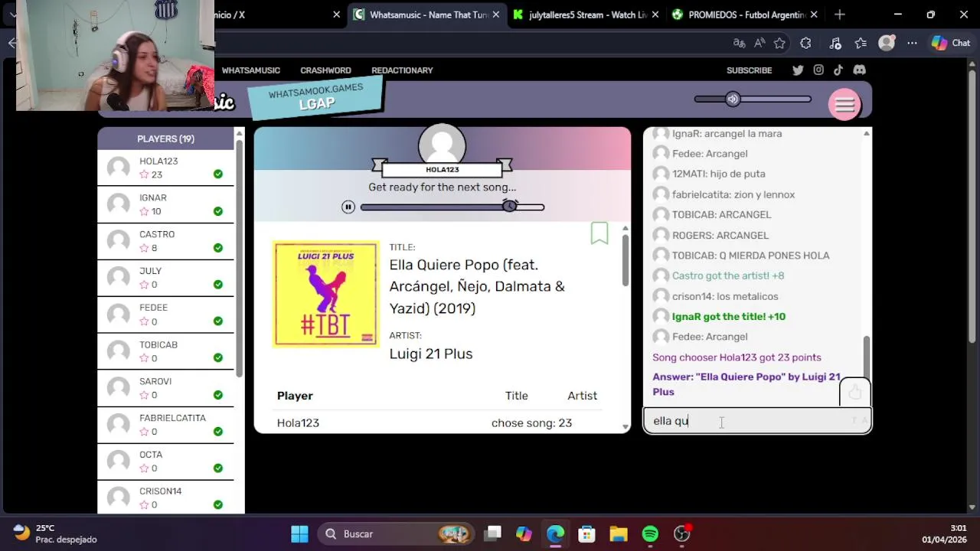Use the players list scrollbar
The image size is (980, 551).
[x=240, y=258]
